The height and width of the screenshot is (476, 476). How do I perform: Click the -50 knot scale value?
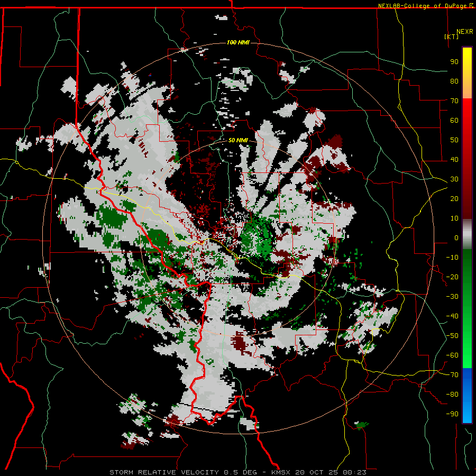click(x=452, y=336)
